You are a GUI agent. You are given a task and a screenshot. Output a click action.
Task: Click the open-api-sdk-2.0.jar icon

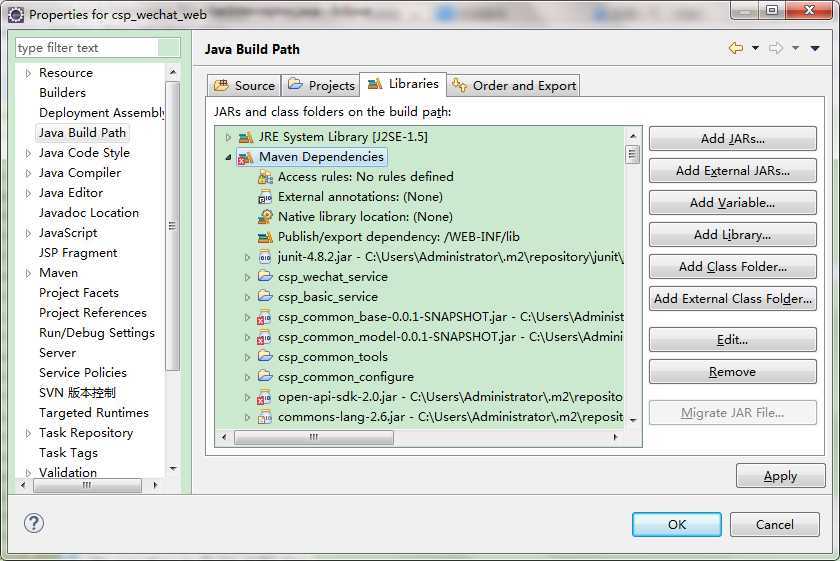pyautogui.click(x=265, y=397)
